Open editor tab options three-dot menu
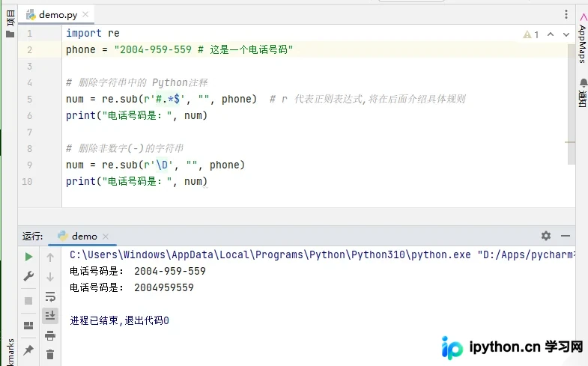The width and height of the screenshot is (588, 366). [x=566, y=15]
